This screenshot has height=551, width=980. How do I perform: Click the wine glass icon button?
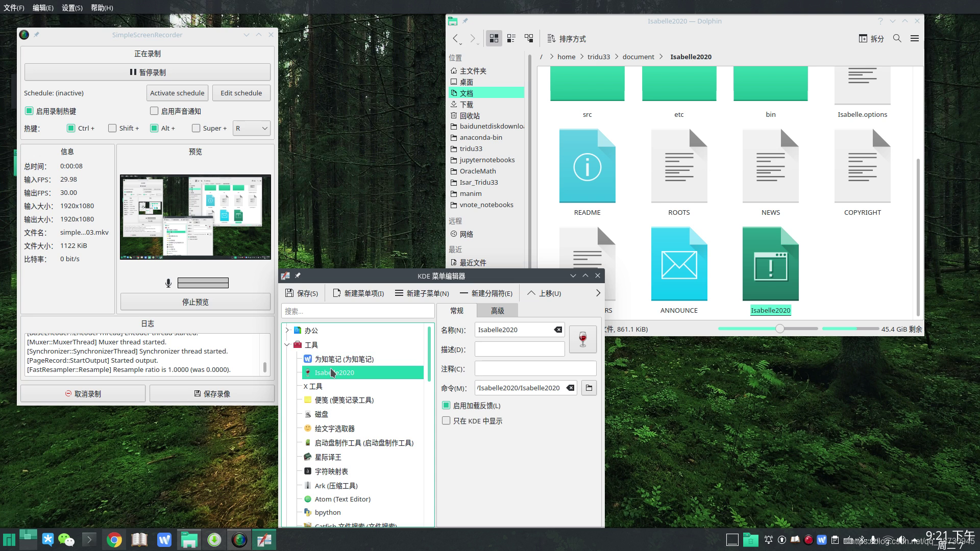pos(582,339)
